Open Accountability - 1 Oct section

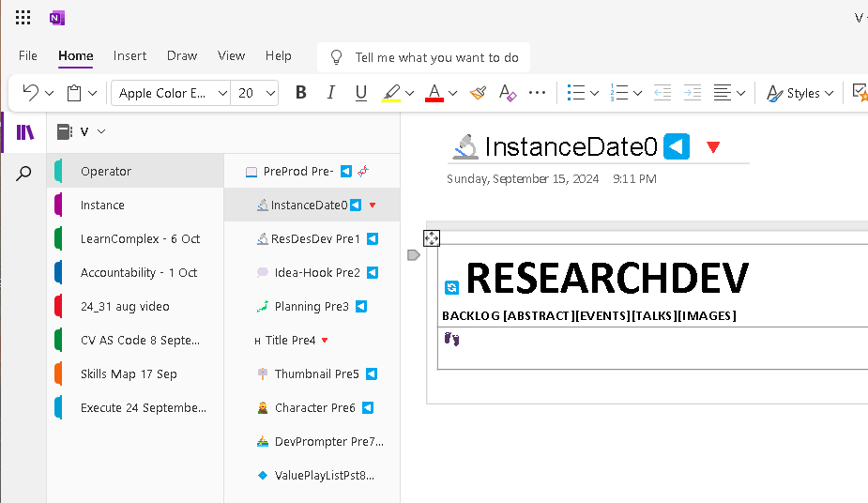click(136, 272)
